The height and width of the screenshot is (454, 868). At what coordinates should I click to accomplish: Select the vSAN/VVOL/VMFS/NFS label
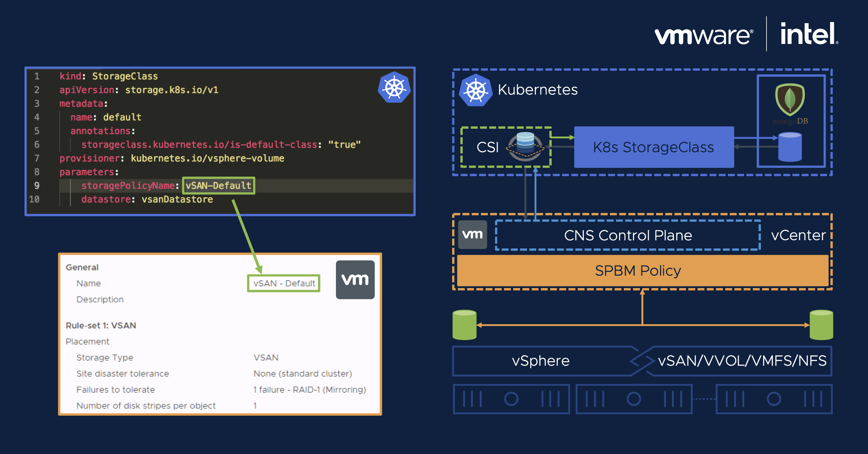tap(742, 361)
